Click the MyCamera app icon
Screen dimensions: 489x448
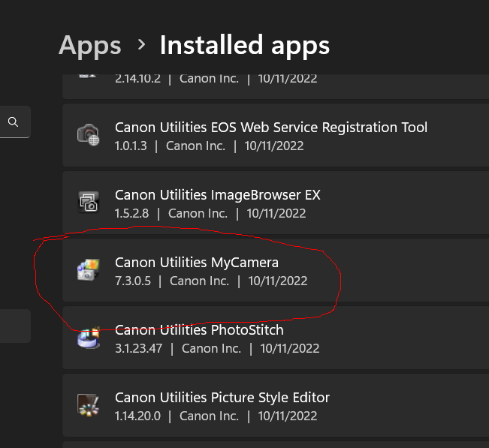tap(88, 271)
